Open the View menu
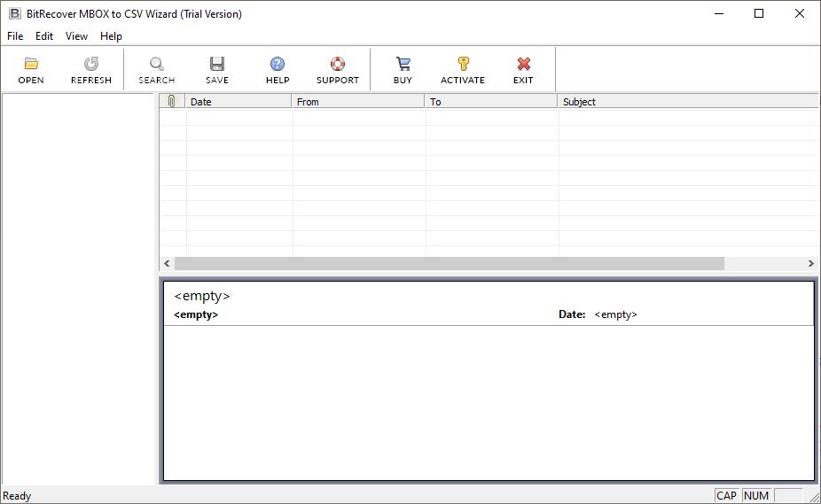Screen dimensions: 821x504 point(76,36)
